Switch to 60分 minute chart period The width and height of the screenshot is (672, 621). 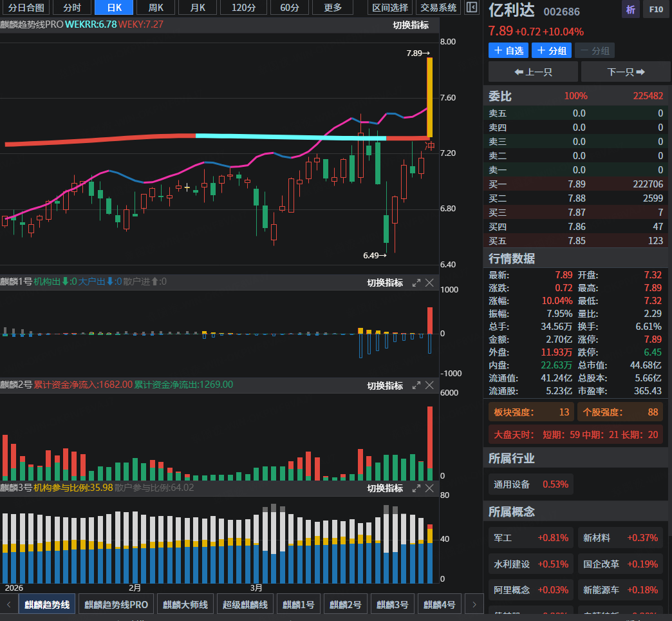(290, 8)
